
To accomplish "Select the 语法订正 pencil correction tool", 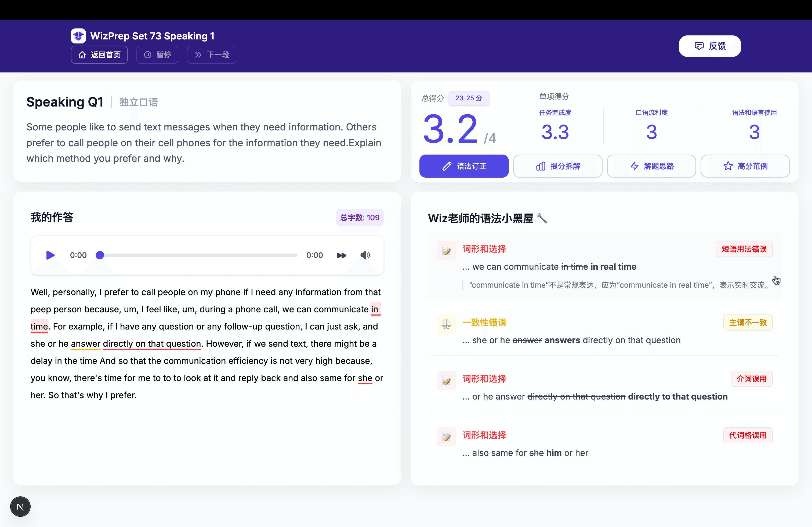I will click(464, 166).
